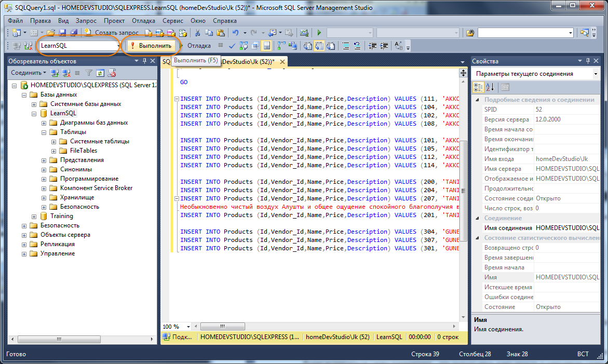Viewport: 608px width, 364px height.
Task: Collapse the Соединение properties section
Action: point(477,218)
